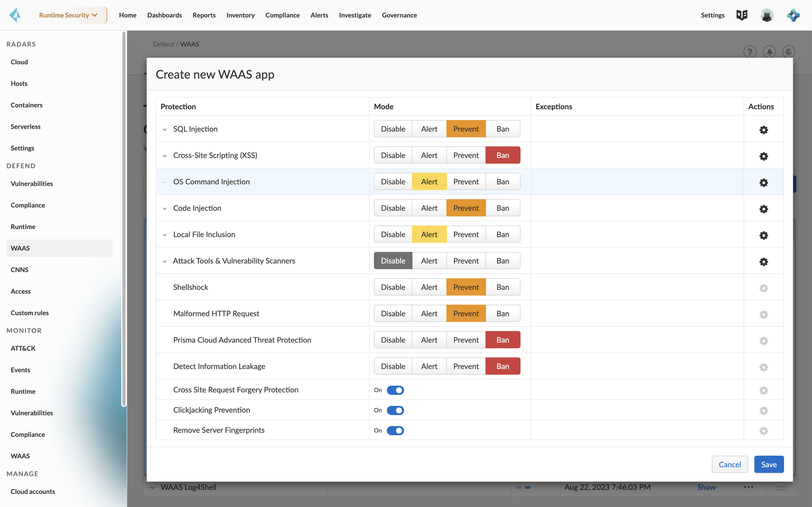The image size is (812, 507).
Task: Click the app logo in the top-left corner
Action: pos(15,15)
